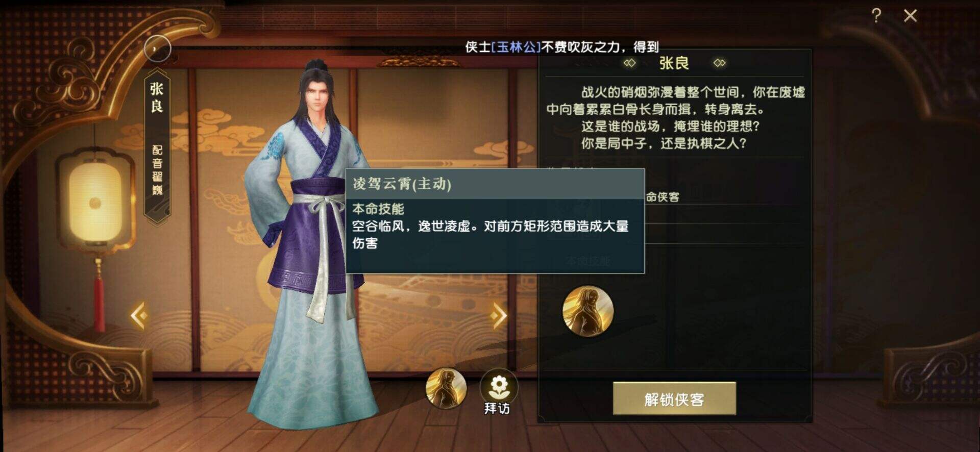Tap the 配音翟巍 voice actor label

[x=157, y=170]
